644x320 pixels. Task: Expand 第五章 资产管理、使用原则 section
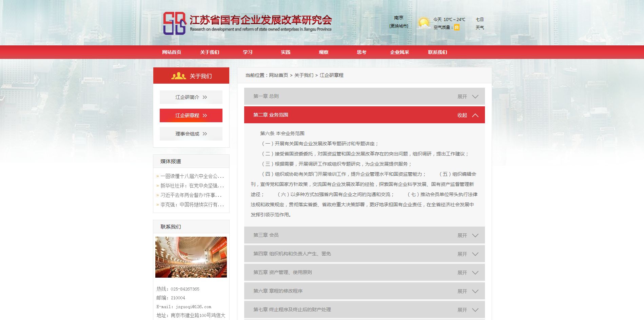click(364, 273)
